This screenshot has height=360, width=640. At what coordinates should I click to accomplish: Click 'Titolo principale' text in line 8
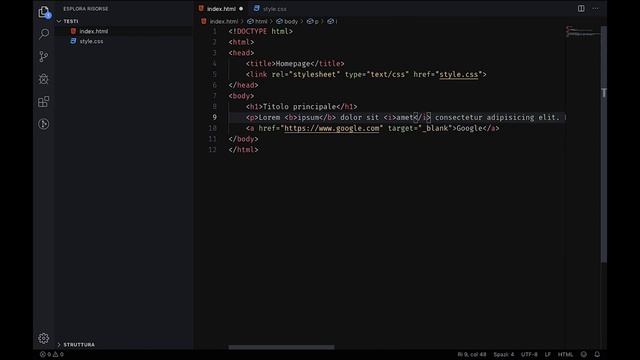point(299,107)
